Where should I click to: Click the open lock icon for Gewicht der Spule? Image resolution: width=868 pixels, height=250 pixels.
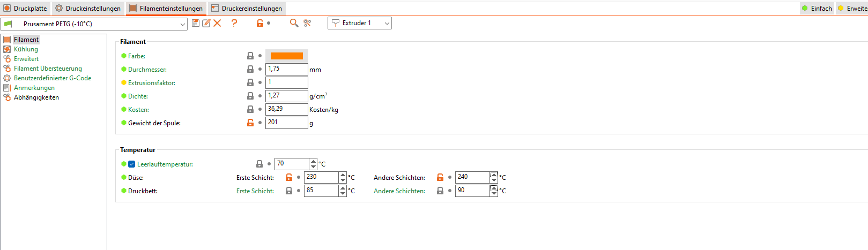[x=250, y=123]
